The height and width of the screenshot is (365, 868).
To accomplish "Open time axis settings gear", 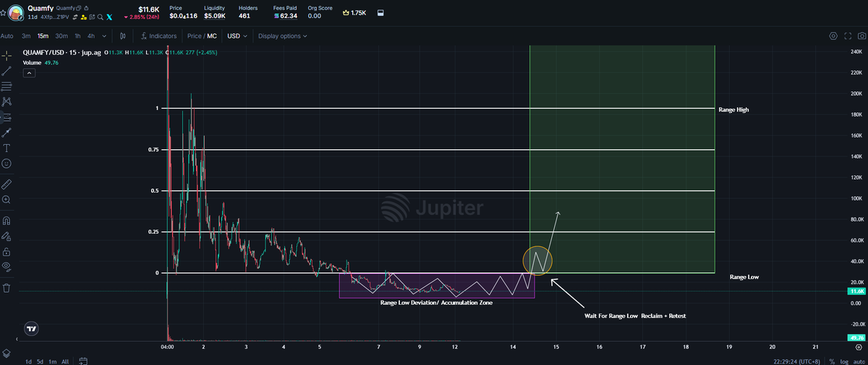I will [x=859, y=347].
